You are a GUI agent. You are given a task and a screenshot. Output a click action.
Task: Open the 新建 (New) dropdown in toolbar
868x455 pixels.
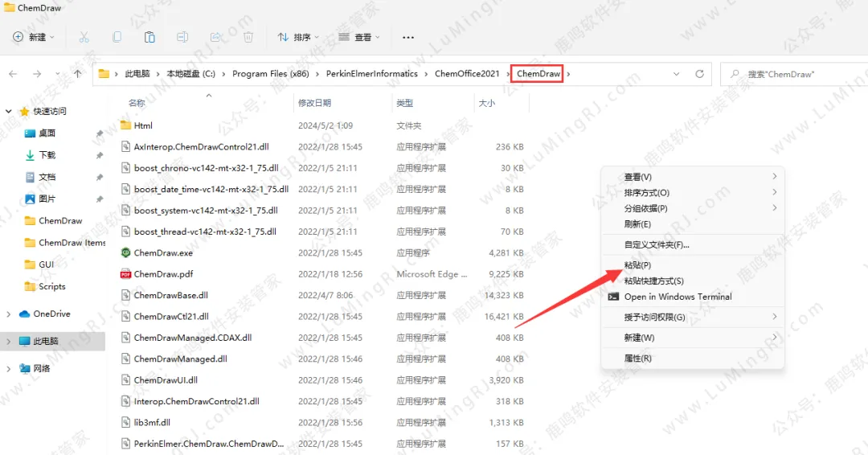34,37
